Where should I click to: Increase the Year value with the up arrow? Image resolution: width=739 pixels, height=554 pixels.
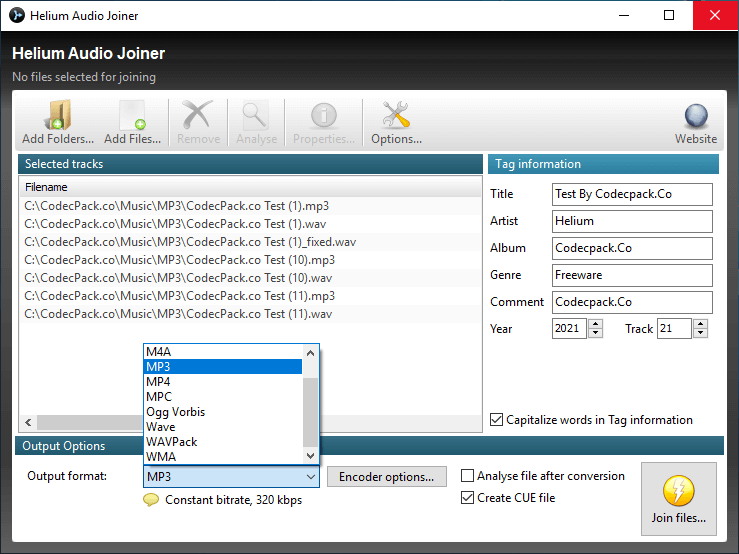596,324
